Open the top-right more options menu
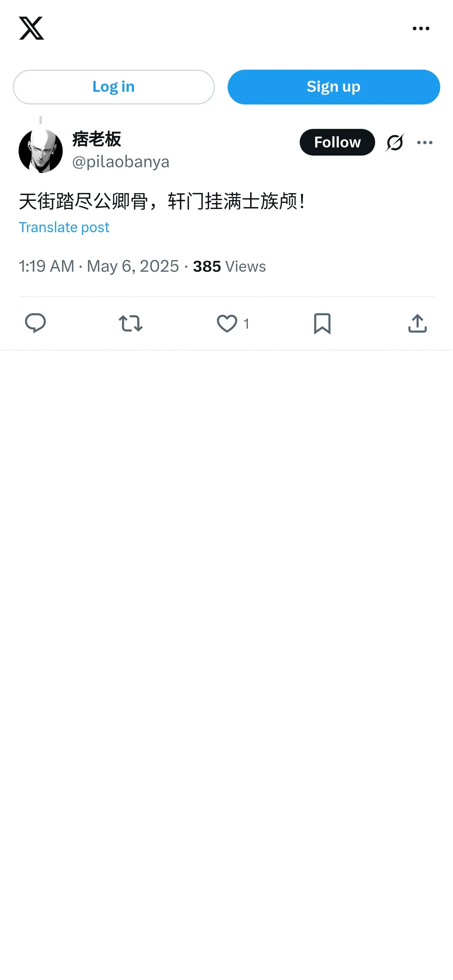Screen dimensions: 453x980 coord(421,28)
